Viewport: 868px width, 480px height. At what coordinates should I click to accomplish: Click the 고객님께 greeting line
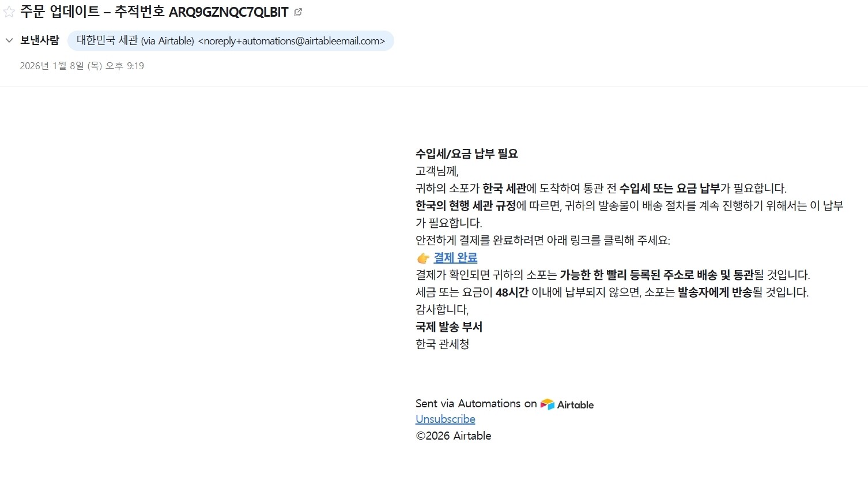[x=437, y=171]
